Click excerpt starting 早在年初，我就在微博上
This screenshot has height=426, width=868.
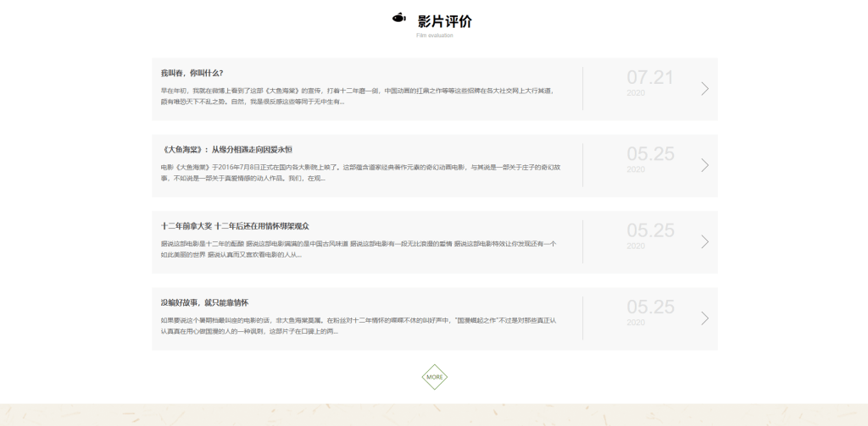tap(357, 97)
